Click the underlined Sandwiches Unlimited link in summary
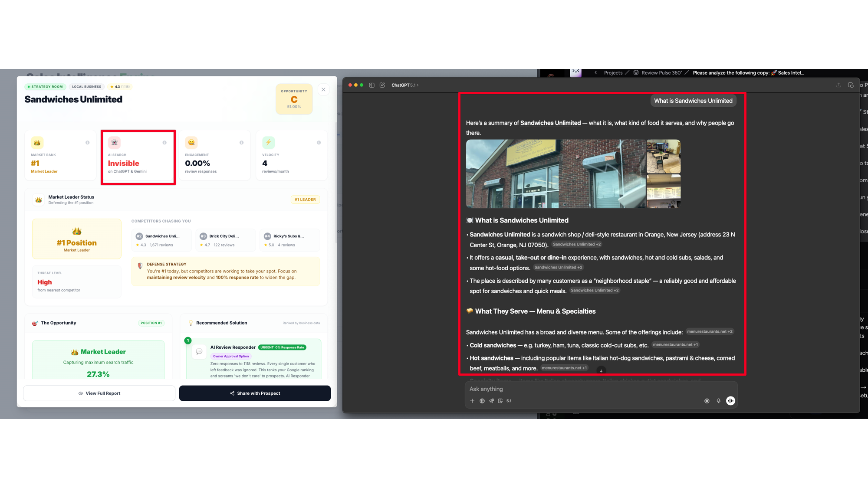The height and width of the screenshot is (488, 868). click(550, 123)
